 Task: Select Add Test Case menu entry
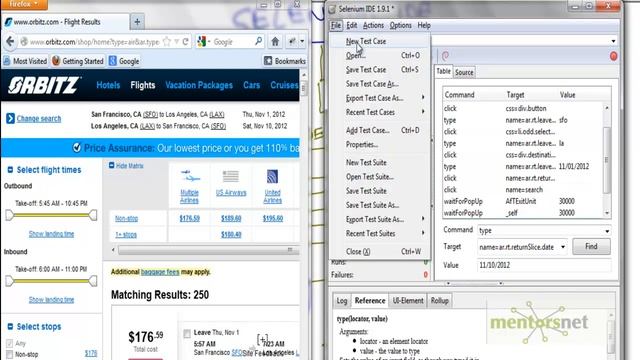[x=367, y=130]
